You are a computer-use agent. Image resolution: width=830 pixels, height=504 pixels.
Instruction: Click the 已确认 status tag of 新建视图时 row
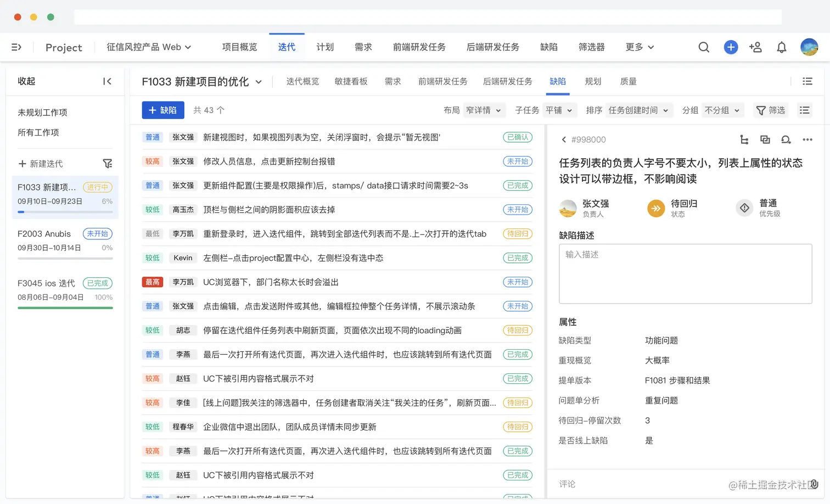[x=518, y=137]
